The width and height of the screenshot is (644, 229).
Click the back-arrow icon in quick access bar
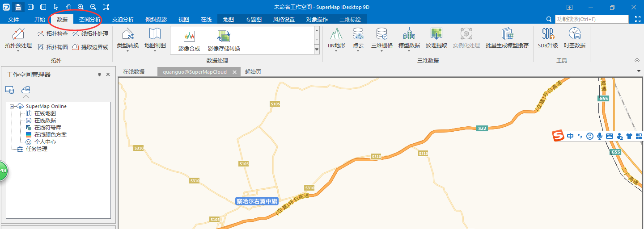coord(30,7)
